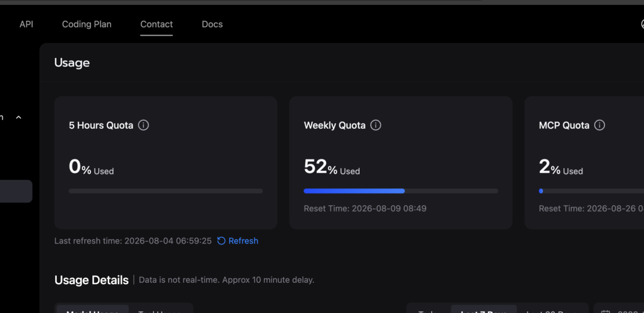The width and height of the screenshot is (644, 313).
Task: Show info for 5 Hours Quota
Action: click(x=143, y=125)
